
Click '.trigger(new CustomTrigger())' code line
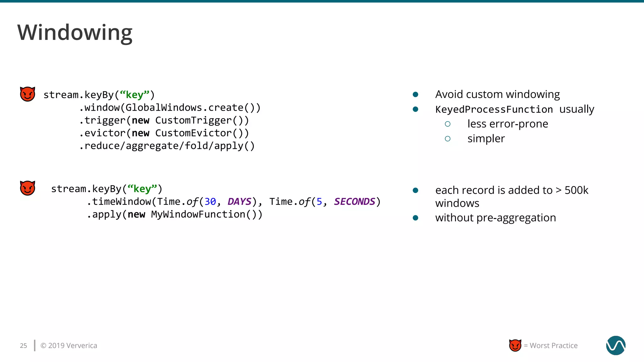click(164, 120)
